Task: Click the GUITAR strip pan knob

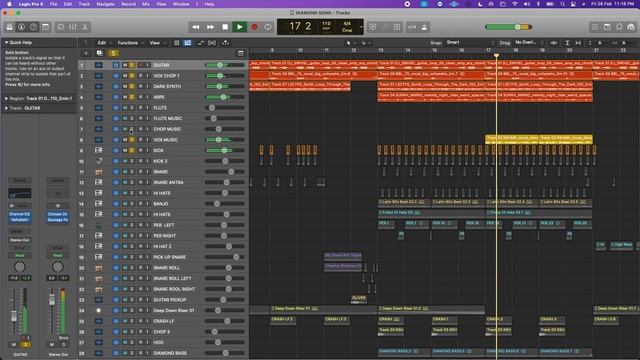Action: tap(19, 267)
